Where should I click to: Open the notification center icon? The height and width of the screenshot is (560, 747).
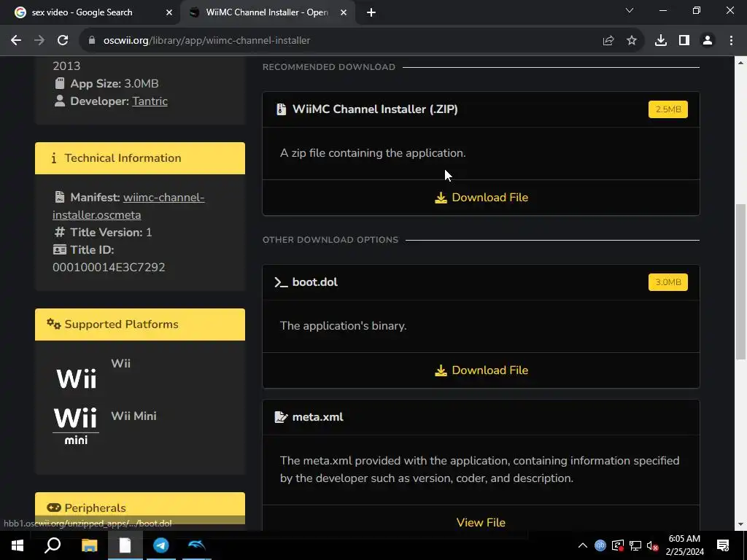pos(723,545)
